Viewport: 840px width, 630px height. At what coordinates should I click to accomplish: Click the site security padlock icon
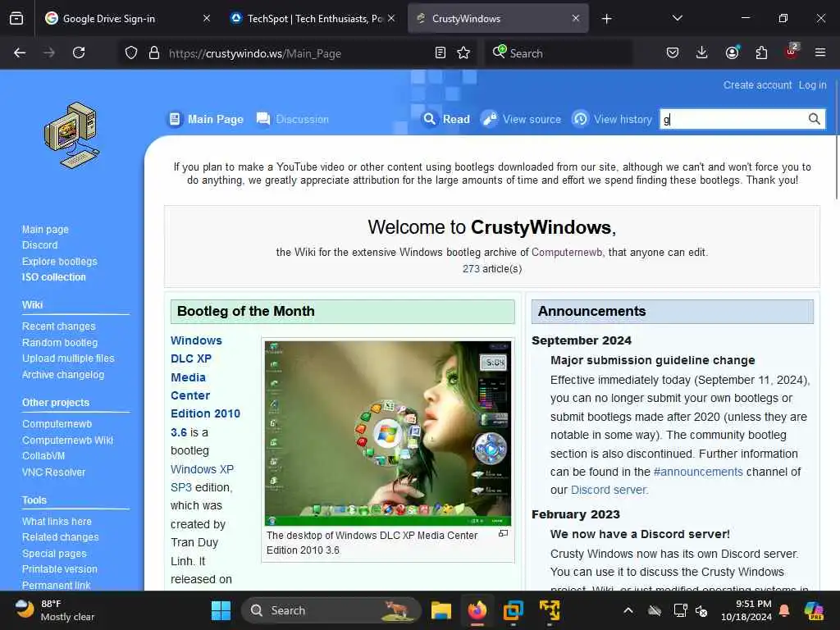[154, 52]
